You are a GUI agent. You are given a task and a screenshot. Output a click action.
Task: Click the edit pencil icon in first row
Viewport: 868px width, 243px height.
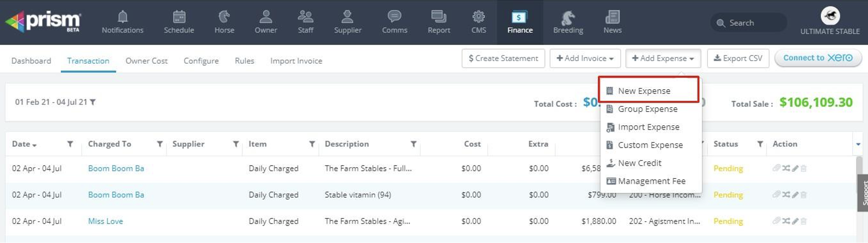tap(795, 168)
